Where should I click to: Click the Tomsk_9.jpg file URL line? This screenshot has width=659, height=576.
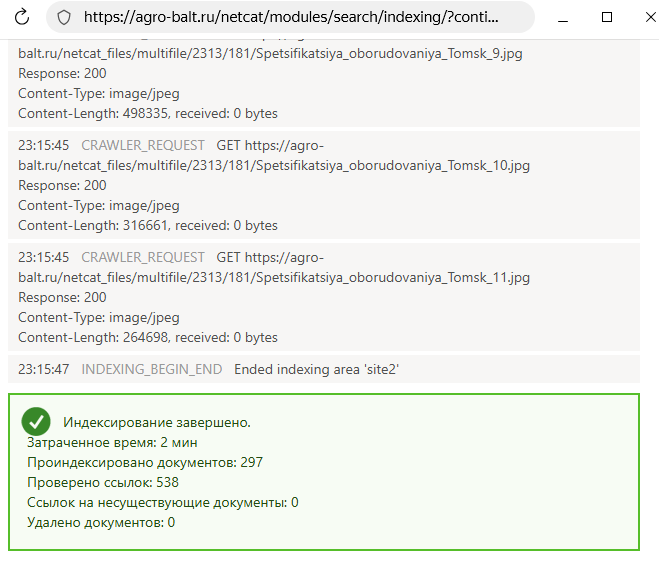270,53
